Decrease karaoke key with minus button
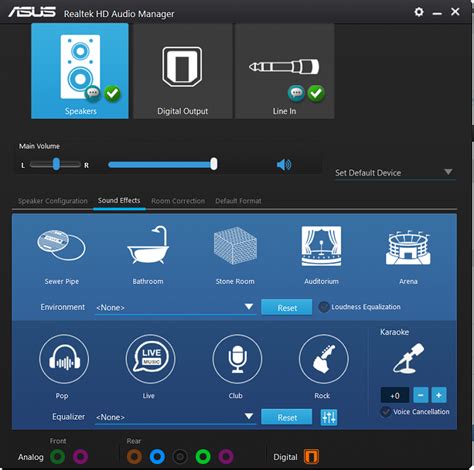Viewport: 474px width, 470px height. click(421, 395)
